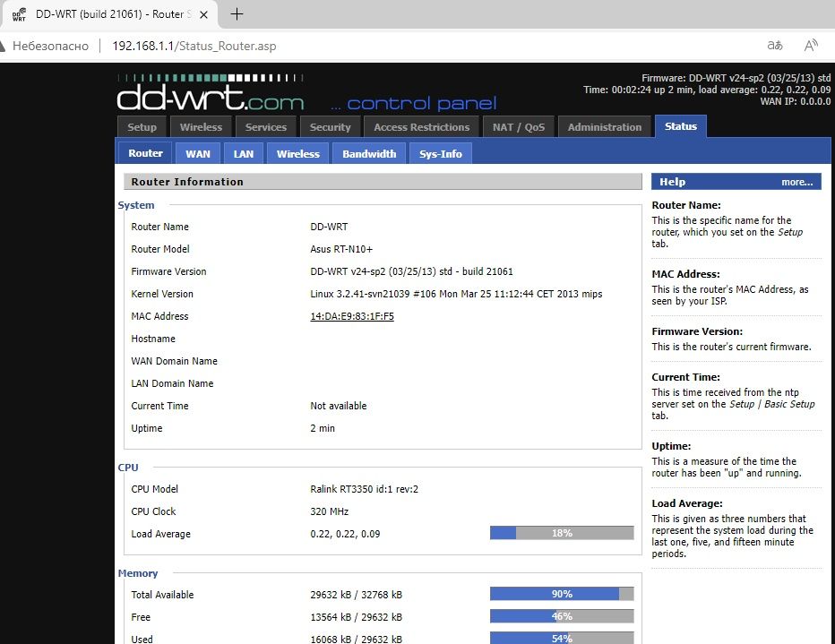Open the Wireless sub-tab next to LAN
The height and width of the screenshot is (644, 835).
pyautogui.click(x=298, y=154)
